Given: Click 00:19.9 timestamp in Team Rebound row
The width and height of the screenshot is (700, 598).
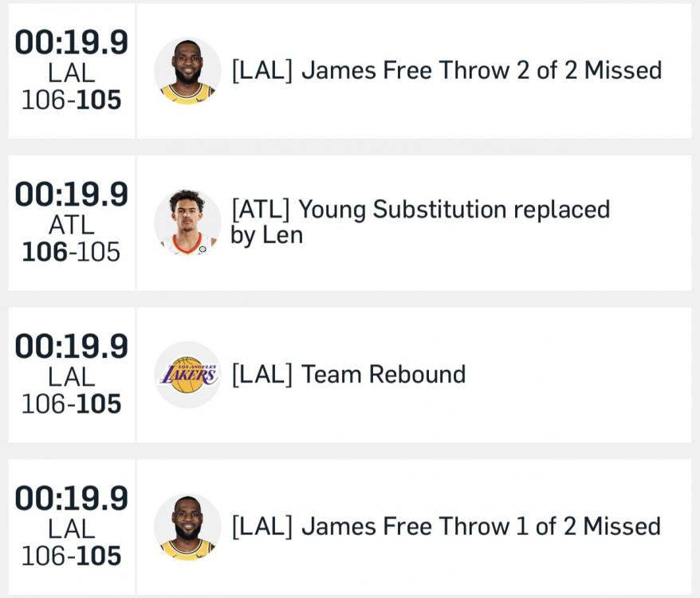Looking at the screenshot, I should point(71,348).
